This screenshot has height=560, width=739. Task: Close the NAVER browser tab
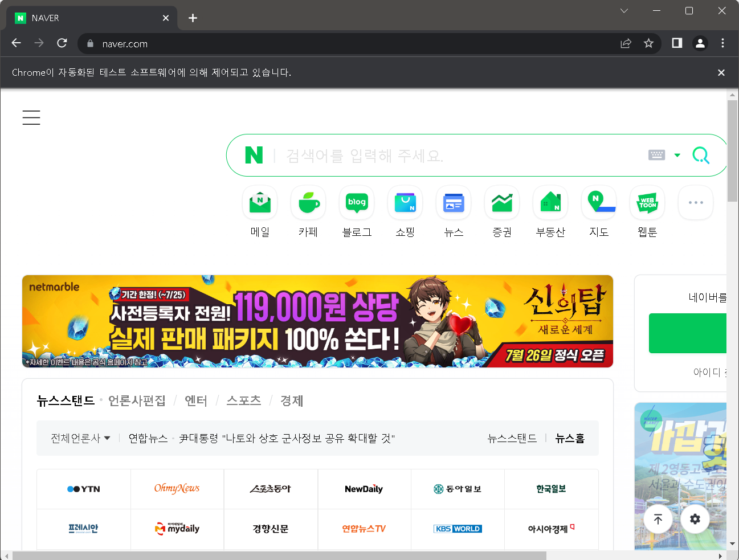(166, 18)
